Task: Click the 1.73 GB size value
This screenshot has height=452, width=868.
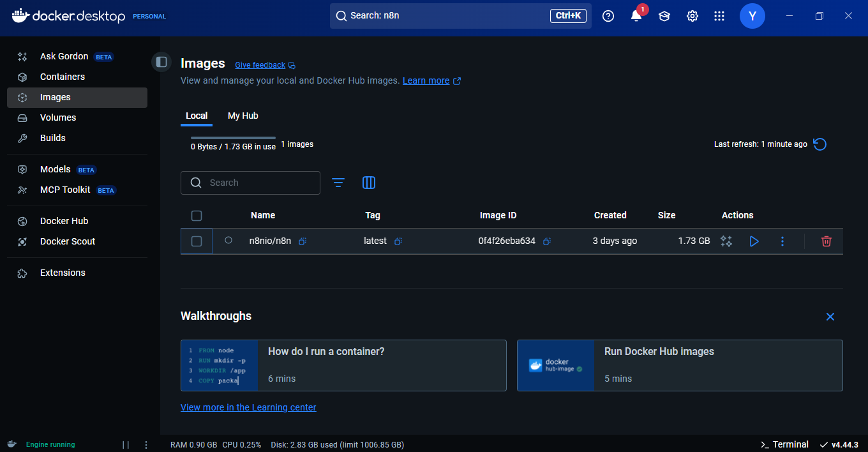Action: coord(694,241)
